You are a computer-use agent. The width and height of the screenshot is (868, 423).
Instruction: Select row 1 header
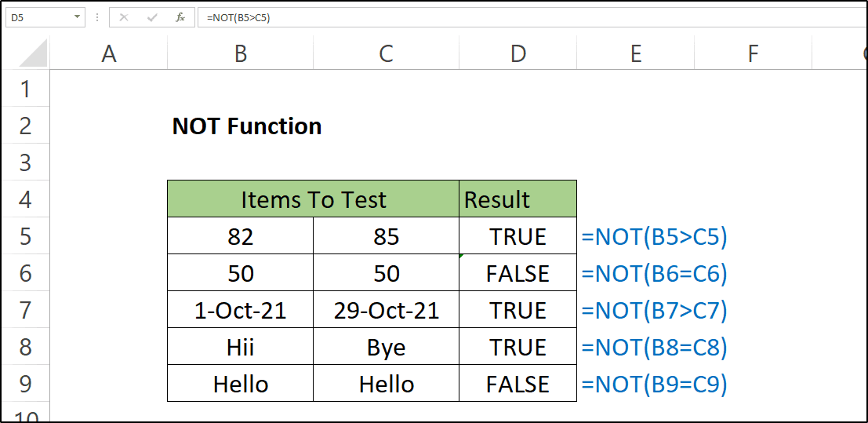point(25,88)
